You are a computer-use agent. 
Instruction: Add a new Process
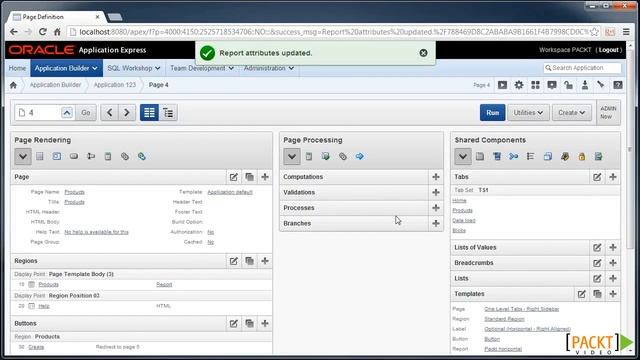436,208
